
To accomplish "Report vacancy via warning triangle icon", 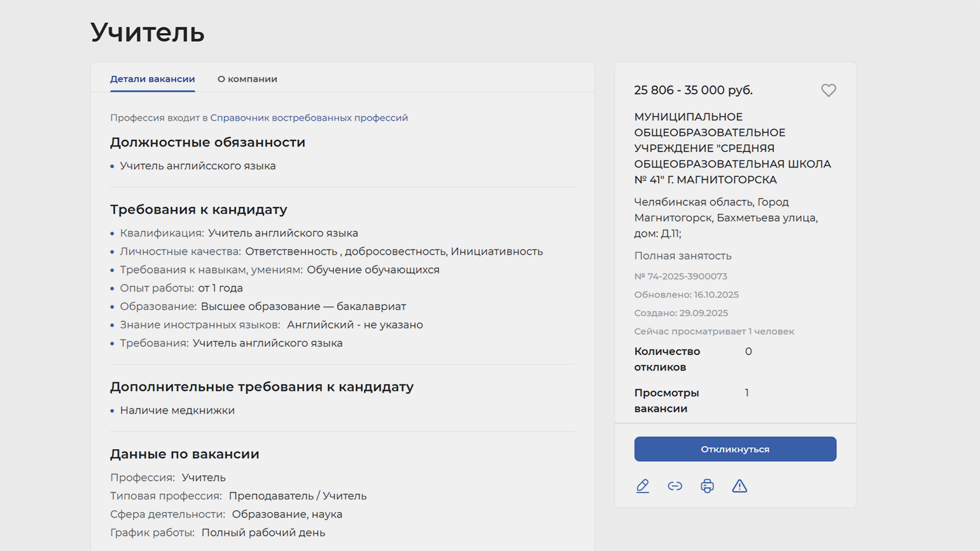I will pos(739,486).
